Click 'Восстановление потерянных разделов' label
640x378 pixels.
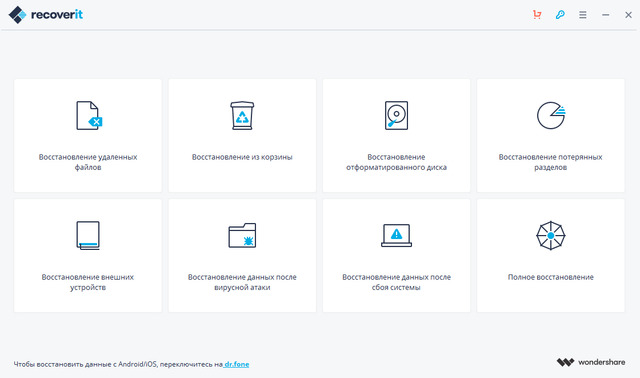pyautogui.click(x=551, y=162)
